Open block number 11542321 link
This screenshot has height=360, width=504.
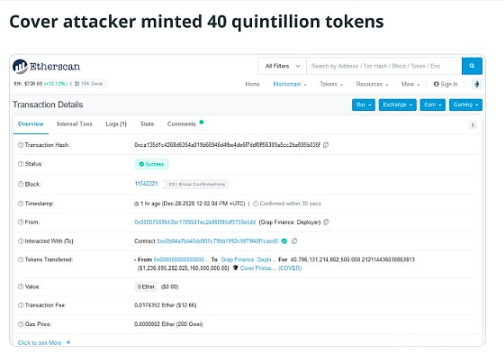click(146, 184)
